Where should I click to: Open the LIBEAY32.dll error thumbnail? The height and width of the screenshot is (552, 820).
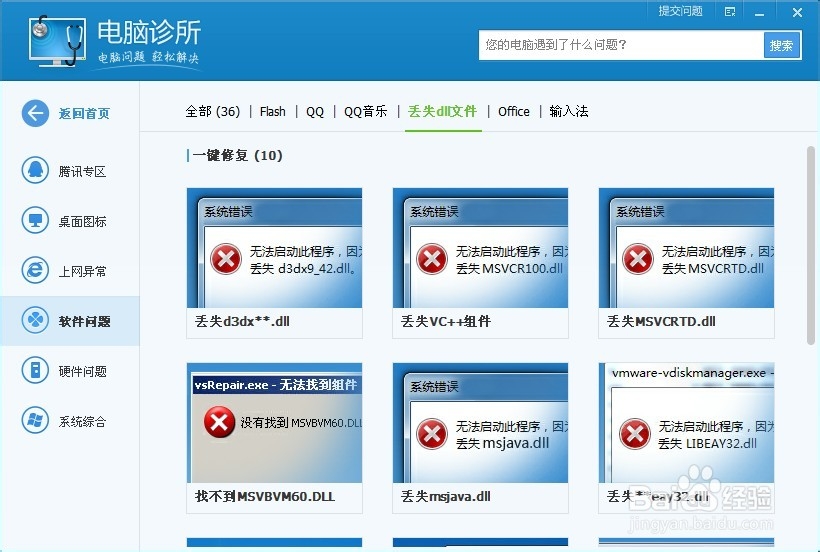point(686,423)
